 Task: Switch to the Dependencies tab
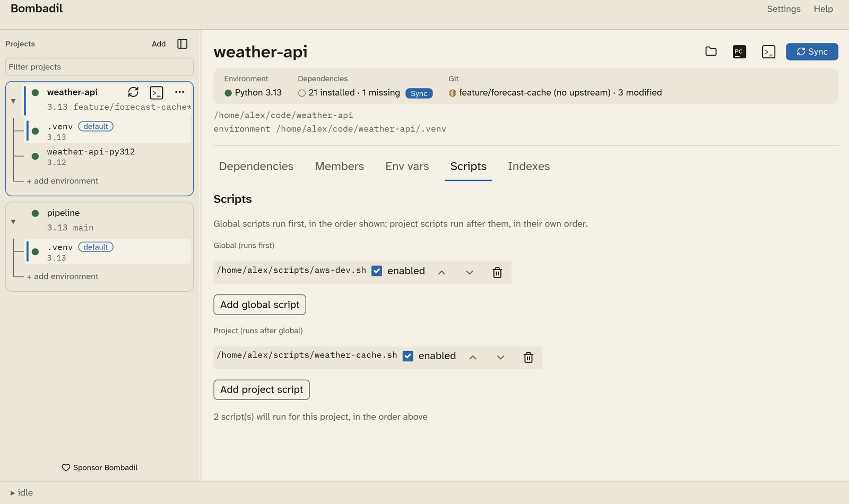[256, 166]
